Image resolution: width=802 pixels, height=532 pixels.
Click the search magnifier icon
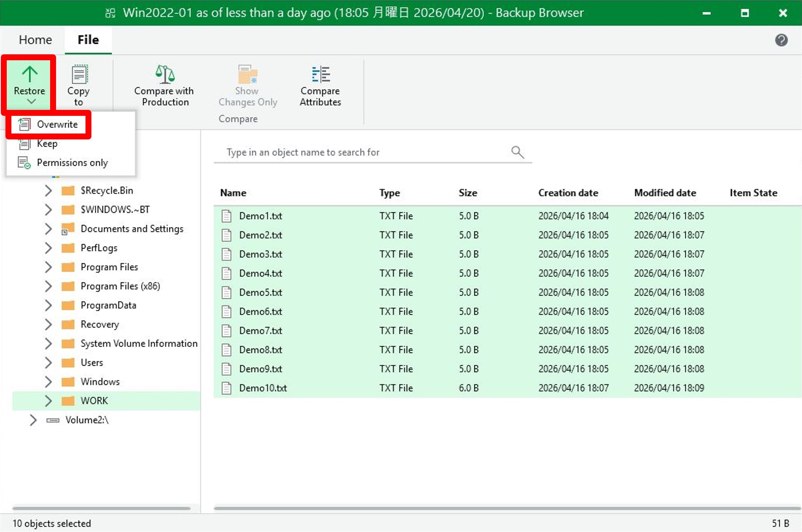(x=517, y=152)
